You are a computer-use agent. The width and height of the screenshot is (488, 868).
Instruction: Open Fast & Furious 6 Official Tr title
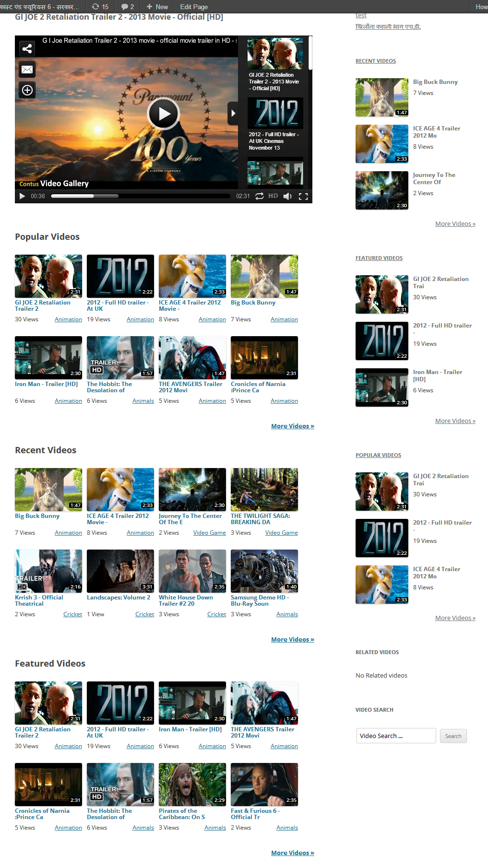click(255, 814)
